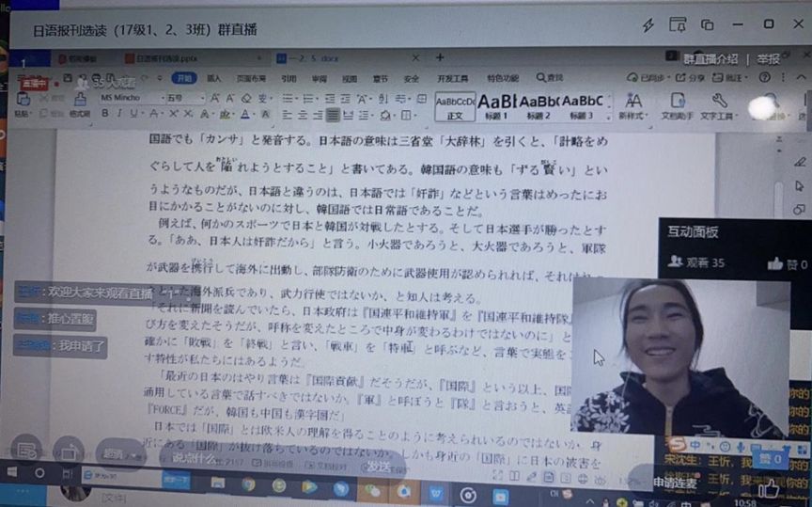Switch to the 引用 ribbon tab
This screenshot has width=812, height=507.
(289, 78)
